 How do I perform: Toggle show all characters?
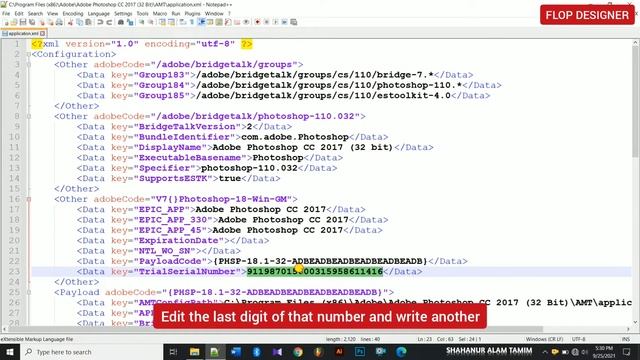(x=191, y=22)
